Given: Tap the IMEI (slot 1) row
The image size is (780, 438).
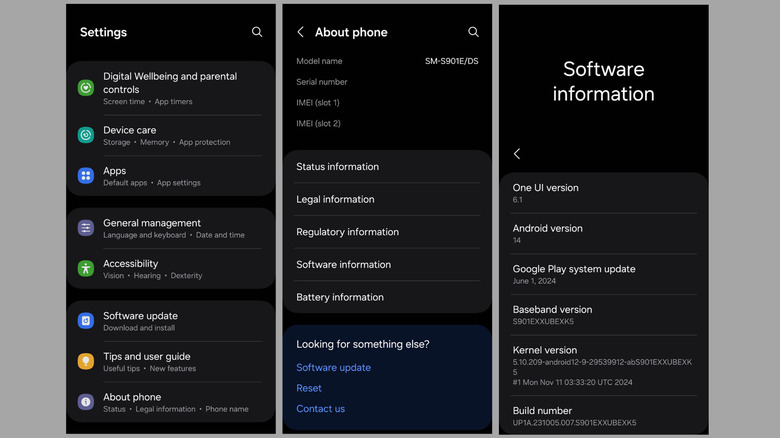Looking at the screenshot, I should click(x=387, y=103).
